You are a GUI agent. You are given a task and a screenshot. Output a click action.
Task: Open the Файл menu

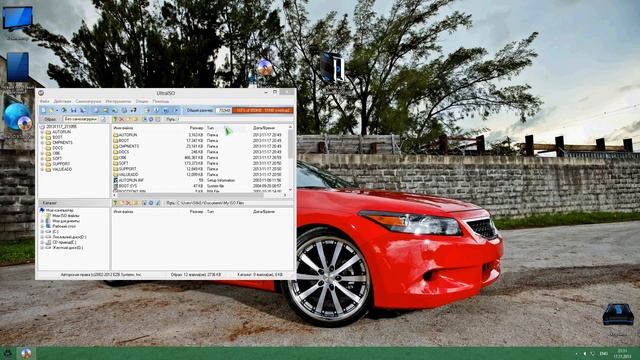[x=44, y=101]
